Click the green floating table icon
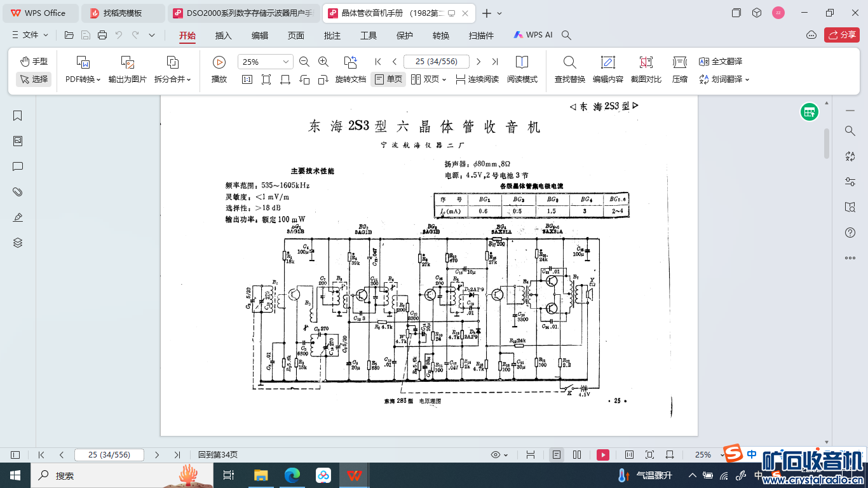The image size is (868, 488). [809, 112]
